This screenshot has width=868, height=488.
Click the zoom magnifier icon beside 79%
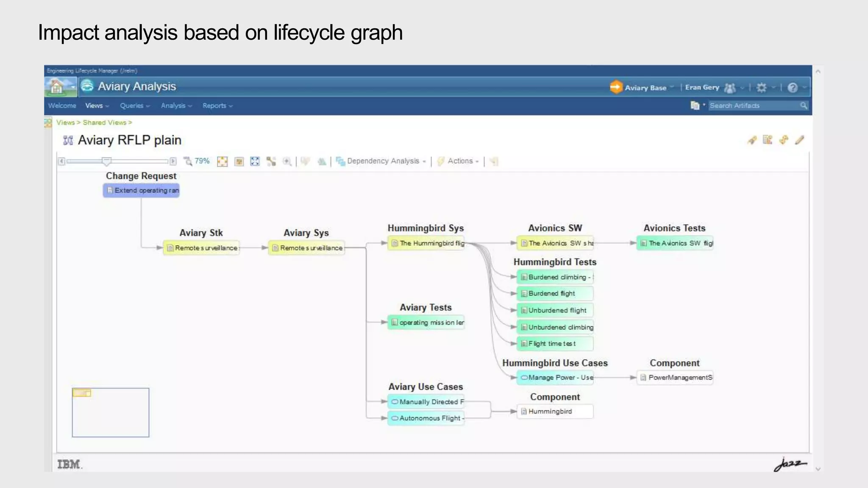pos(188,161)
